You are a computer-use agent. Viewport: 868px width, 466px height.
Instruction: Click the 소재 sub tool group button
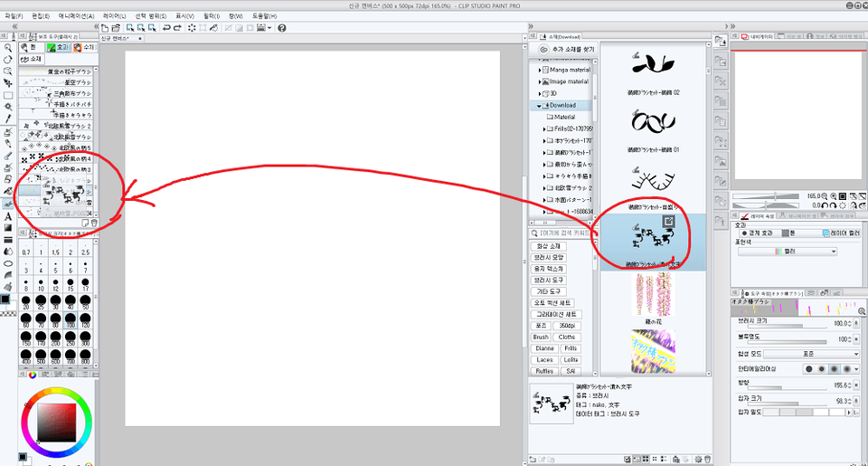(x=32, y=60)
